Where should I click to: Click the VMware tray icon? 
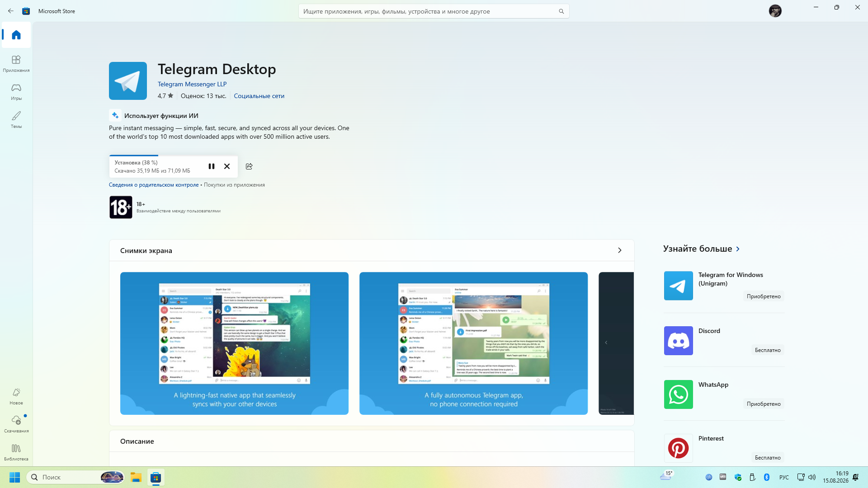coord(723,477)
